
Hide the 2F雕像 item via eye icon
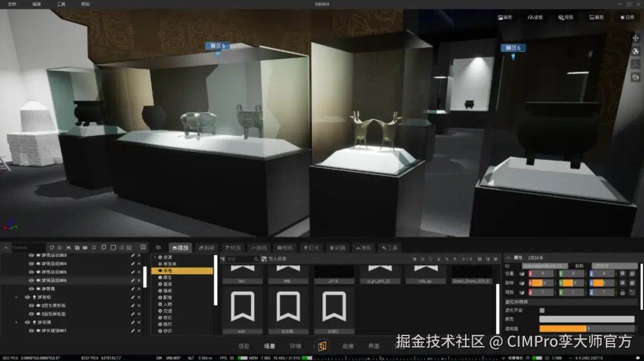pos(31,289)
